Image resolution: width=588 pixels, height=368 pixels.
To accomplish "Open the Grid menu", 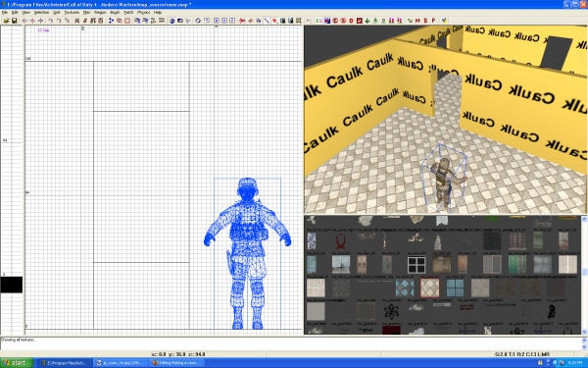I will [x=56, y=13].
